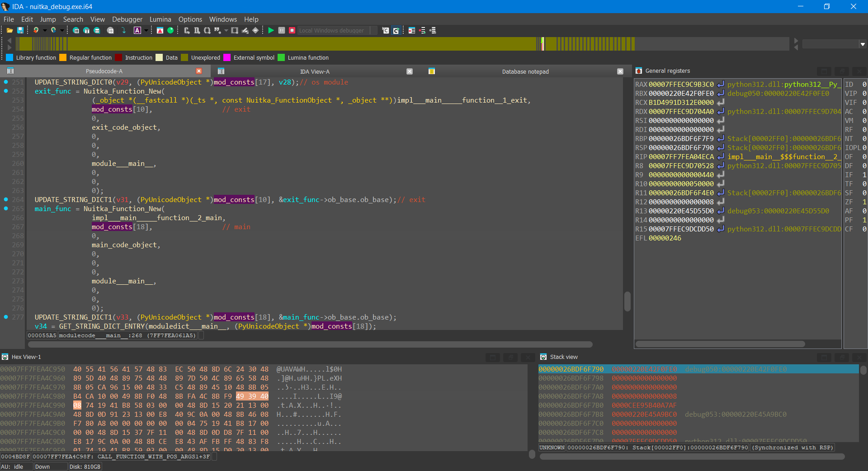Image resolution: width=868 pixels, height=471 pixels.
Task: Click impl___main_____function__2_main in pseudocode
Action: [157, 217]
